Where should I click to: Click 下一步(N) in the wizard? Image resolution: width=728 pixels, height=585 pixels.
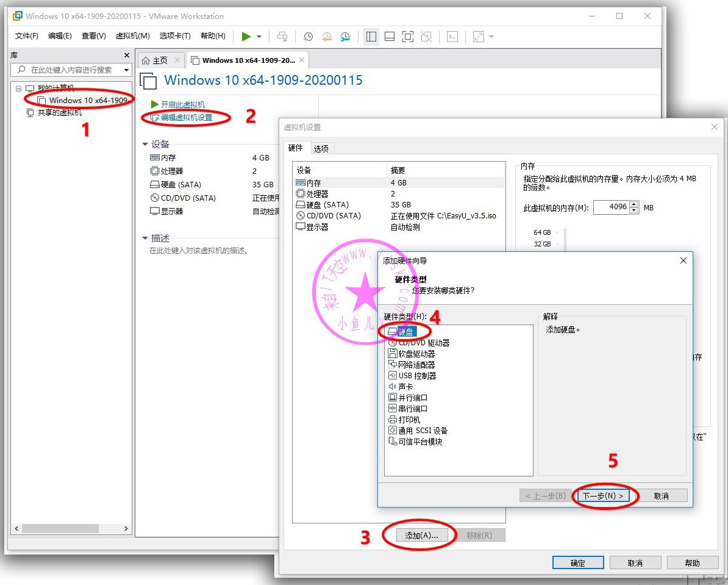point(603,496)
